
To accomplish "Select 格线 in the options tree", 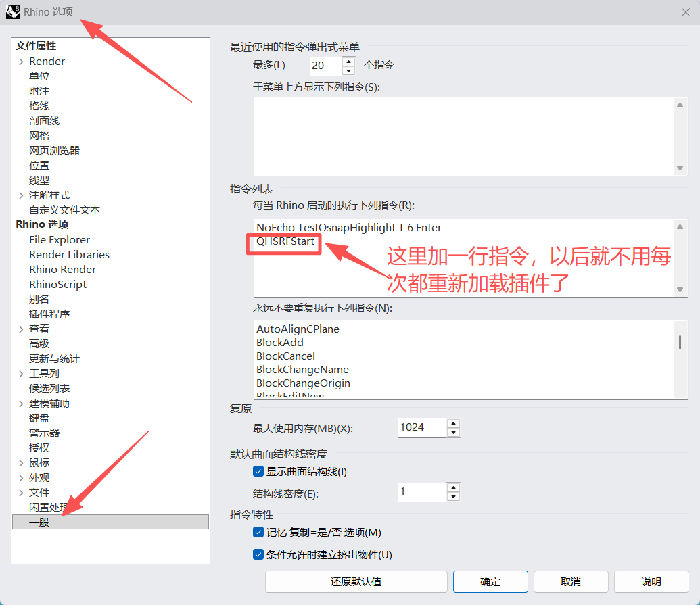I will (x=39, y=106).
